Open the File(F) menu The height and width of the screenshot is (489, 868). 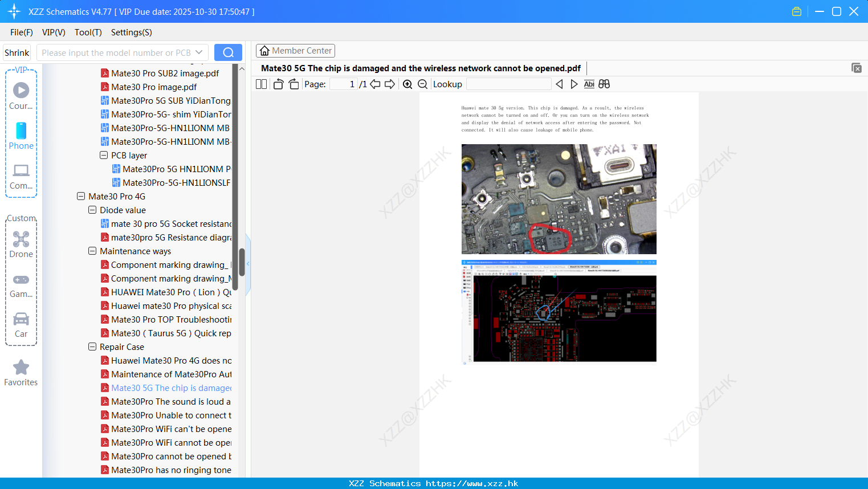[22, 32]
